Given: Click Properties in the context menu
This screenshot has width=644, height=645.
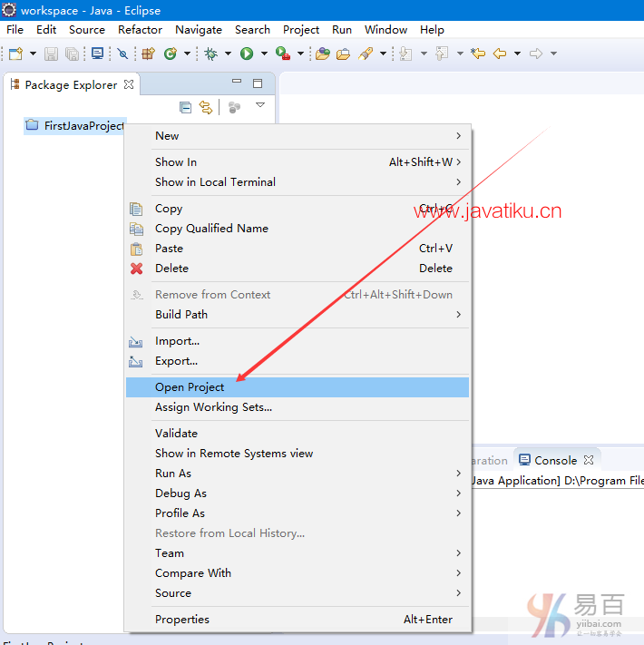Looking at the screenshot, I should 298,619.
